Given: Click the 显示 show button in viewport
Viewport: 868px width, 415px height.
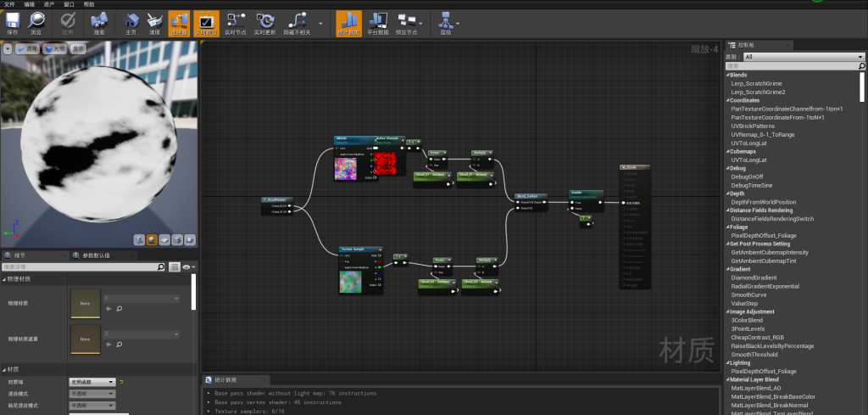Looking at the screenshot, I should coord(79,48).
